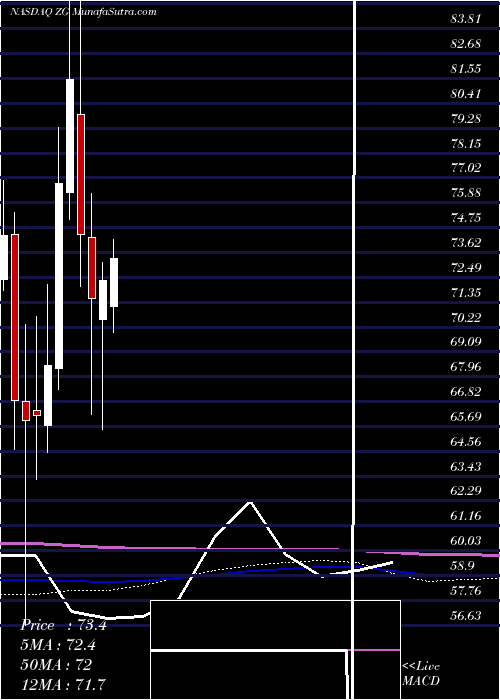Click the 66.82 price axis label
This screenshot has width=500, height=700.
click(x=466, y=392)
